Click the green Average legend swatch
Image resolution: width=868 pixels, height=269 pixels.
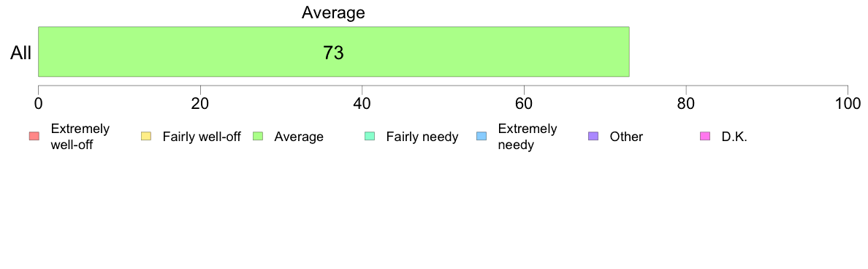click(x=258, y=136)
